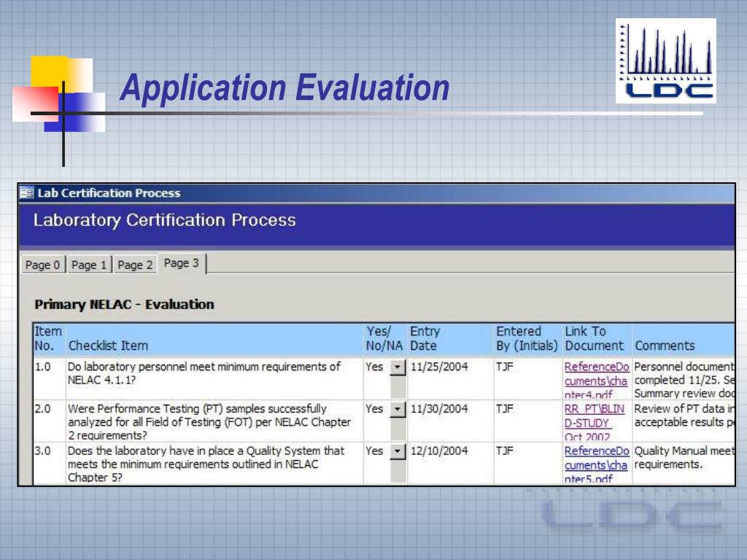Click the Laboratory Certification Process banner title
This screenshot has width=747, height=560.
[x=164, y=220]
